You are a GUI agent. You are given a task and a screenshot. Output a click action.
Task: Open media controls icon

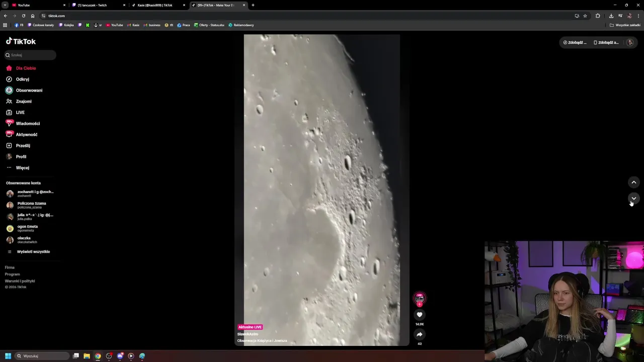pyautogui.click(x=620, y=16)
